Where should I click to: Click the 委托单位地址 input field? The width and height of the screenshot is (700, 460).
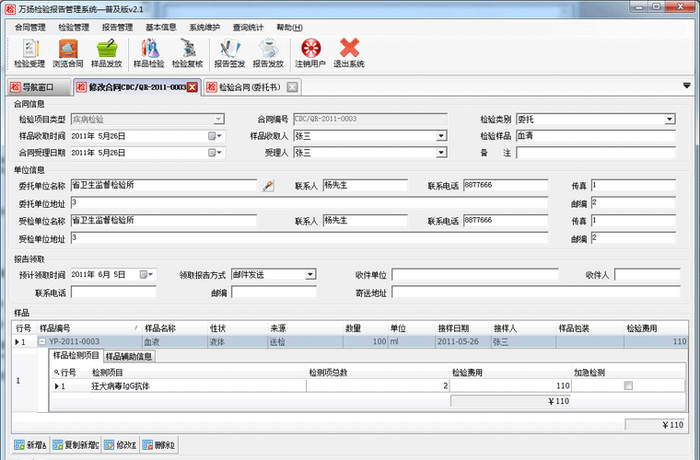click(309, 203)
